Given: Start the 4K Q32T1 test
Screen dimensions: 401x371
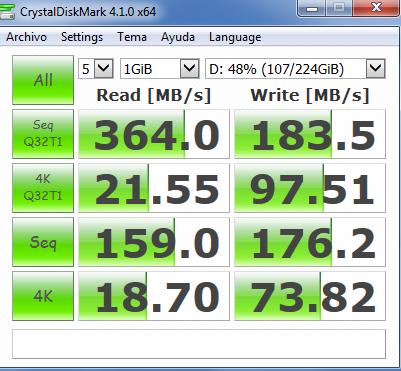Looking at the screenshot, I should (43, 188).
